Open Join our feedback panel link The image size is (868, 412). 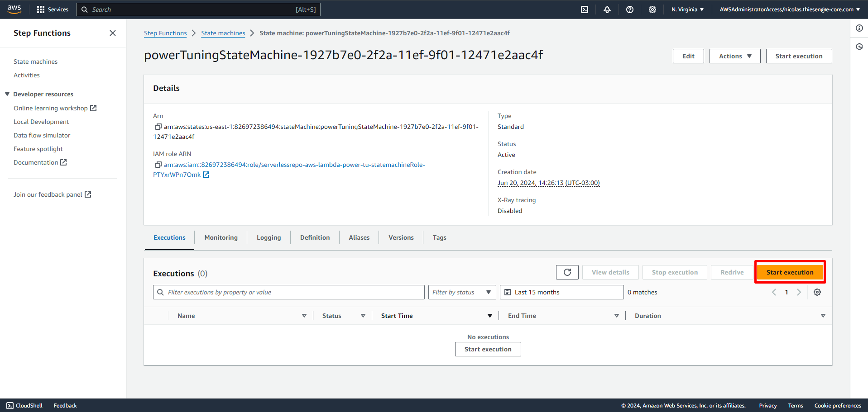pos(52,194)
